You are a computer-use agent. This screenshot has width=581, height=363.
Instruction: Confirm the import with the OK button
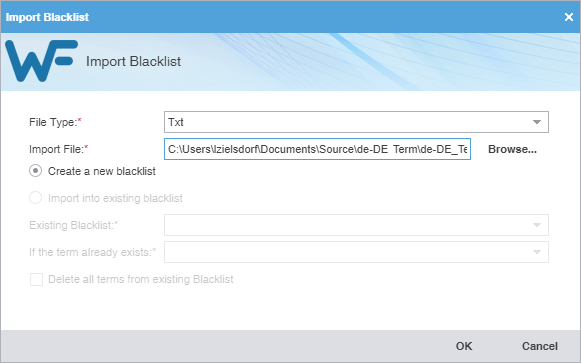coord(464,346)
